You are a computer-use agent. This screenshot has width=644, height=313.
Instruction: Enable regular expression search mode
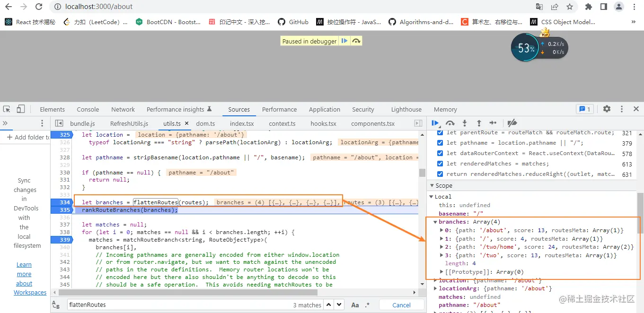pos(368,304)
